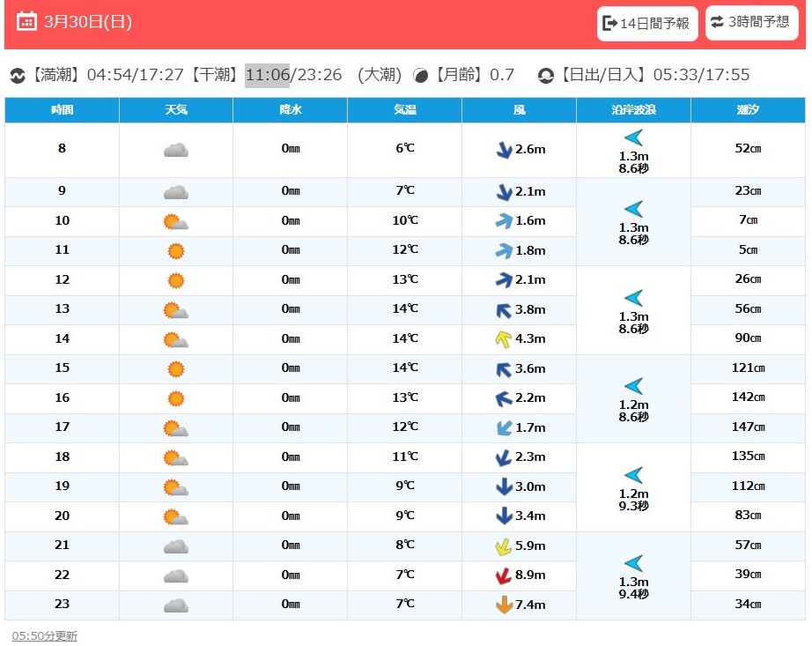This screenshot has width=812, height=646.
Task: Click down wind arrow beside 3.0m
Action: pos(504,487)
